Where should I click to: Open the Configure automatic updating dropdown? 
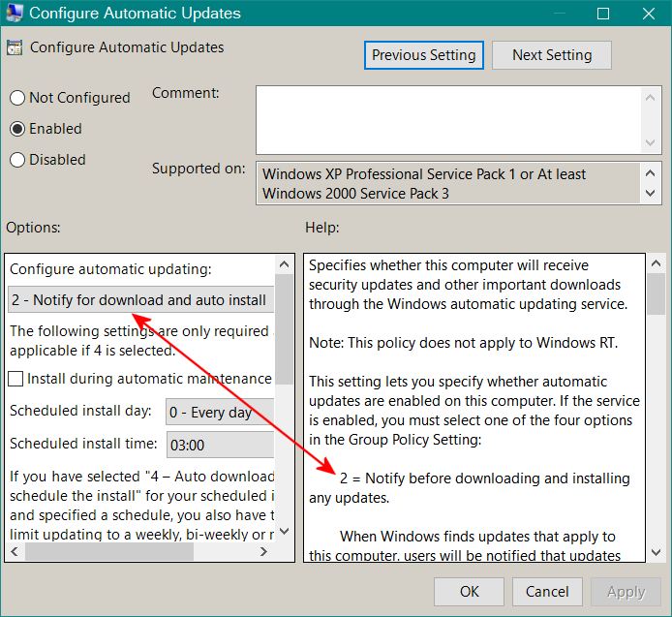tap(141, 299)
